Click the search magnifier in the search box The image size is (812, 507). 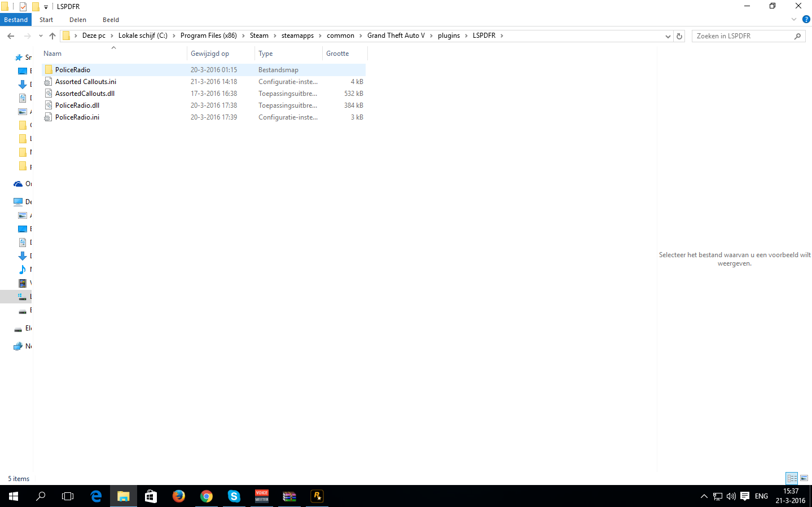pos(797,36)
